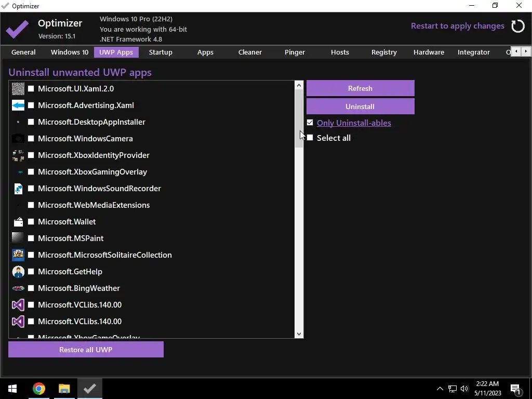The image size is (532, 399).
Task: Open the Integrator tab
Action: click(474, 52)
